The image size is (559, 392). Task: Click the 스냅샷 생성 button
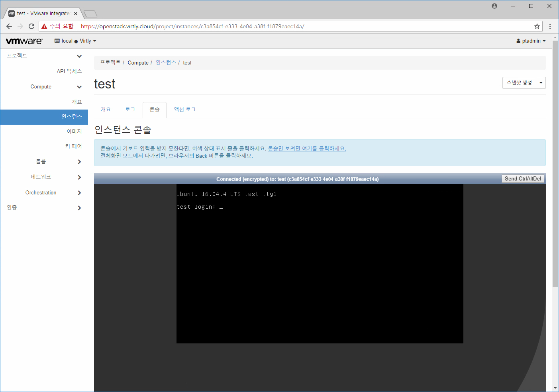click(519, 83)
